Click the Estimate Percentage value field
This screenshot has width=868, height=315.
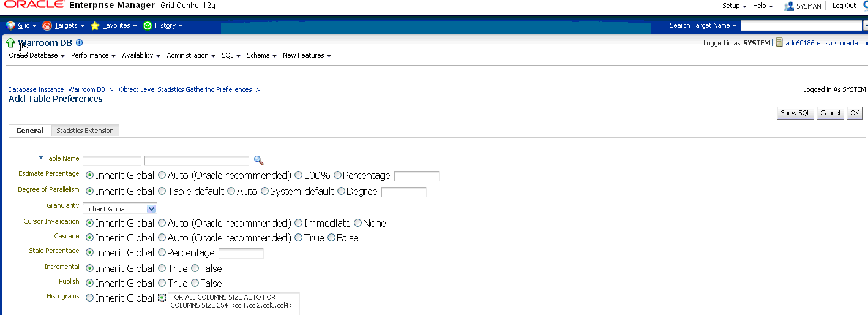(417, 176)
